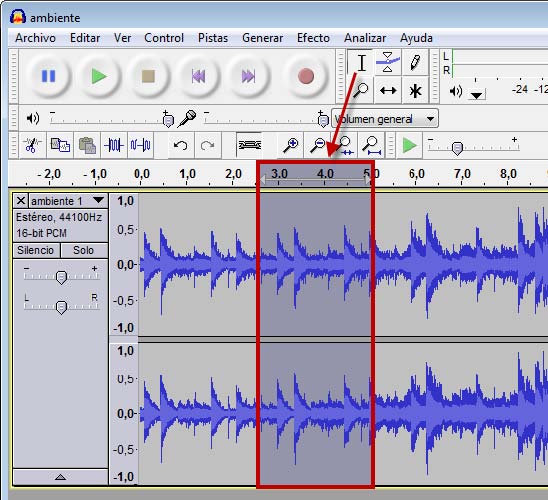Mute track with Silencio button

36,250
